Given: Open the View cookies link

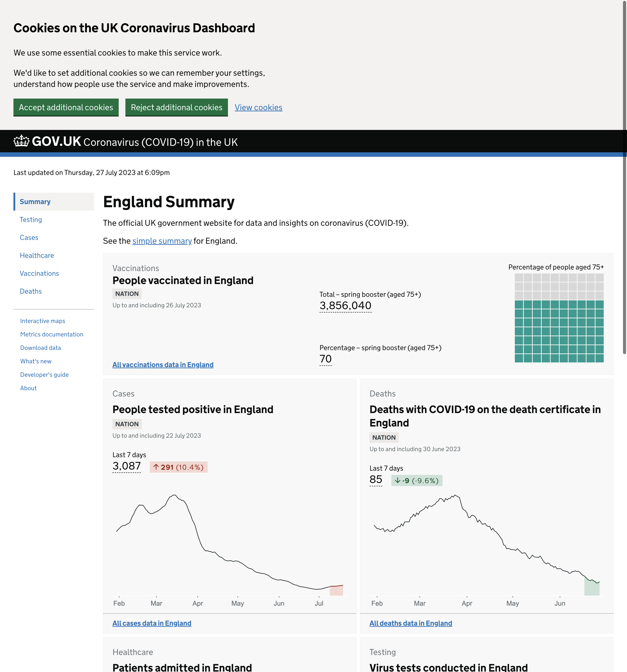Looking at the screenshot, I should pyautogui.click(x=258, y=108).
